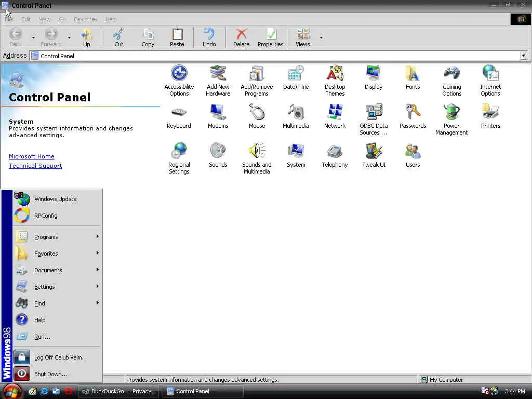Click the Paste toolbar button
This screenshot has width=532, height=399.
point(177,37)
